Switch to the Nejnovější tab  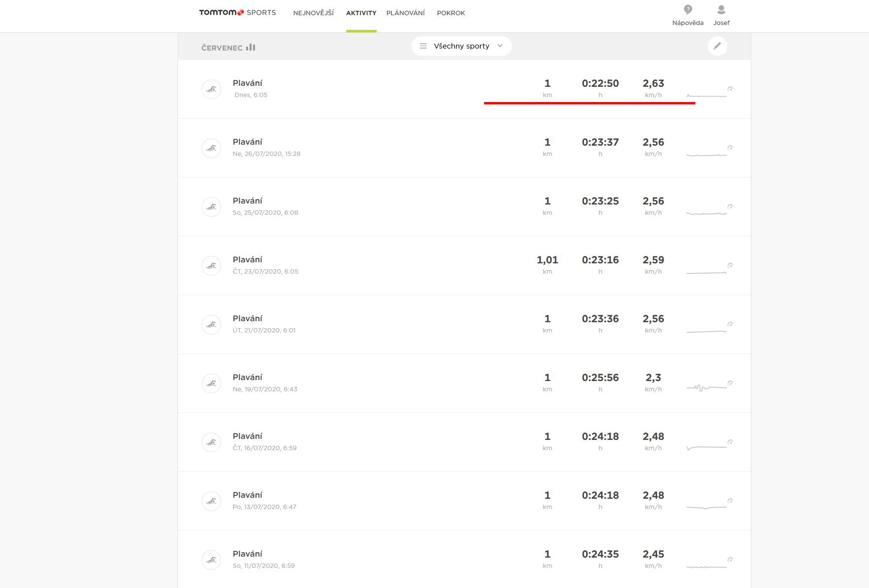tap(313, 13)
